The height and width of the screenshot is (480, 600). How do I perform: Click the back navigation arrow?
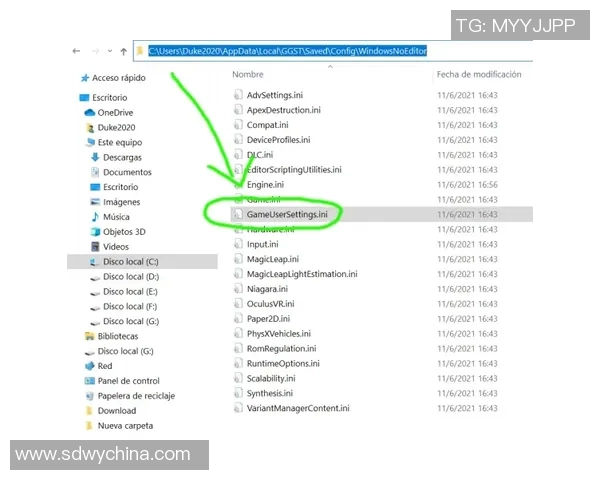[76, 50]
